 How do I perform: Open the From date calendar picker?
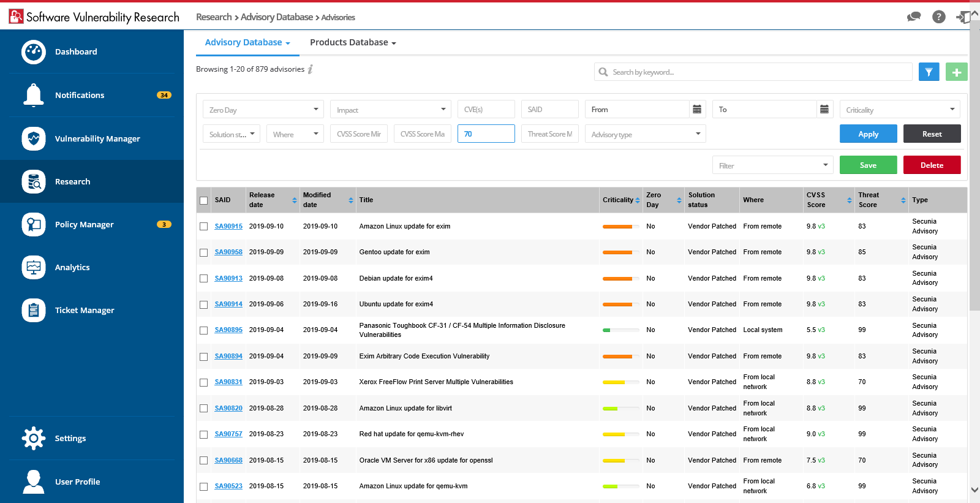pyautogui.click(x=697, y=110)
